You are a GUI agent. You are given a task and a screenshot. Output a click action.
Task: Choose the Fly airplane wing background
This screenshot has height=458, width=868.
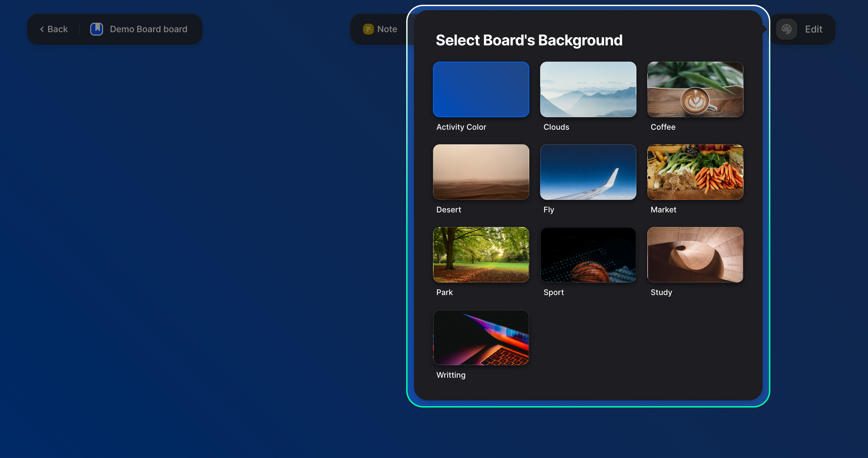tap(588, 172)
